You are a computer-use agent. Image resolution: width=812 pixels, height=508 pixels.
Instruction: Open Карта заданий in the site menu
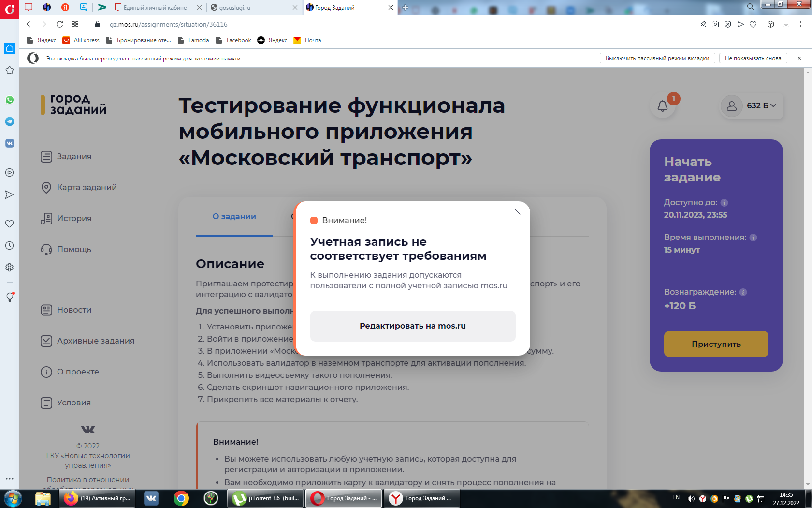click(79, 187)
